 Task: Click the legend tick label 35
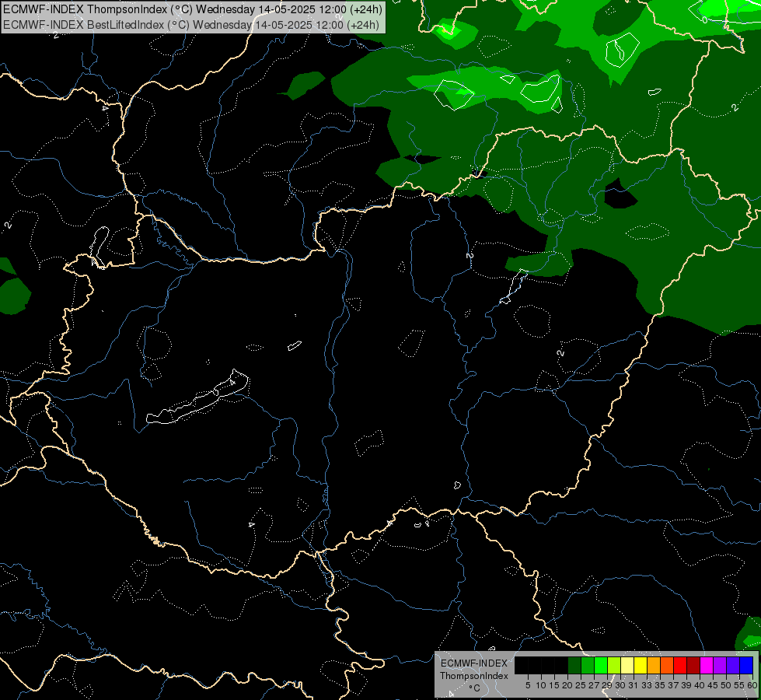coord(660,685)
